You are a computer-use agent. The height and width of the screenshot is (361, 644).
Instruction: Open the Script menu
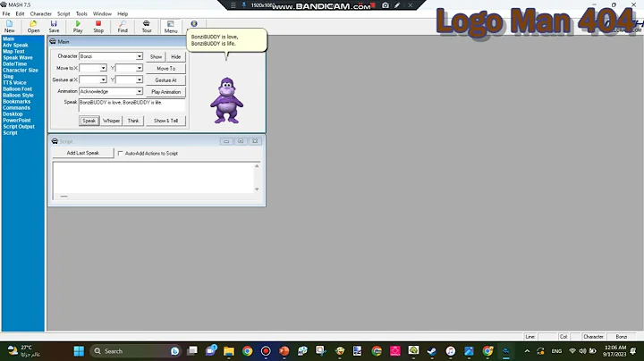(x=64, y=13)
